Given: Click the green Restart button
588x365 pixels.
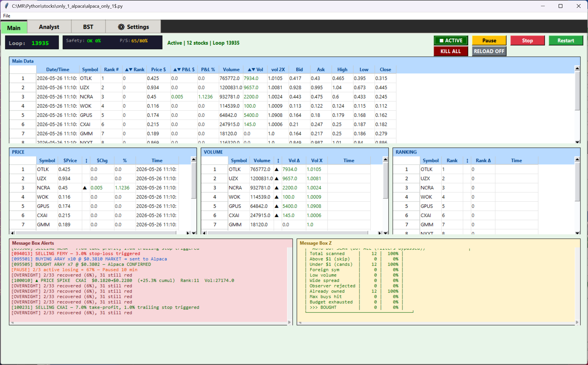Looking at the screenshot, I should point(565,40).
